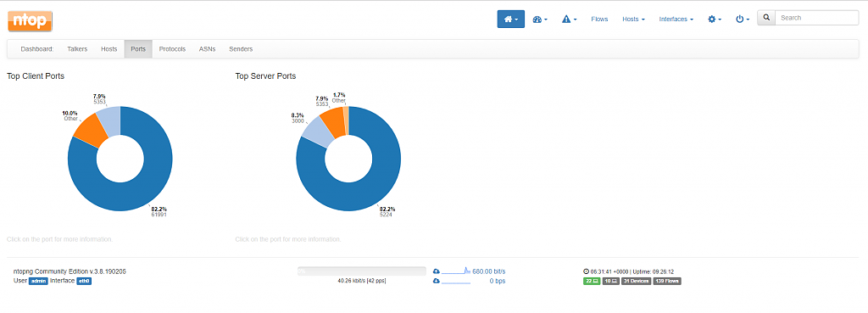Click the 139 Flows badge
Screen dimensions: 868x313
[x=667, y=281]
